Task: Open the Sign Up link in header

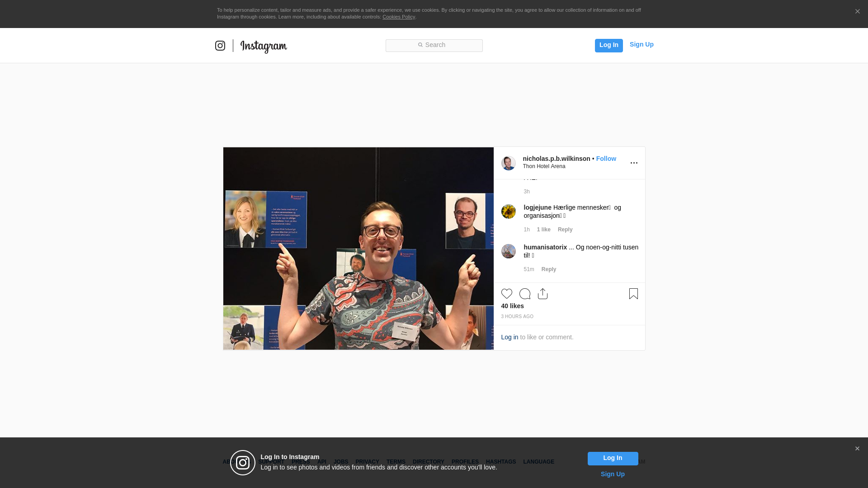Action: (x=642, y=44)
